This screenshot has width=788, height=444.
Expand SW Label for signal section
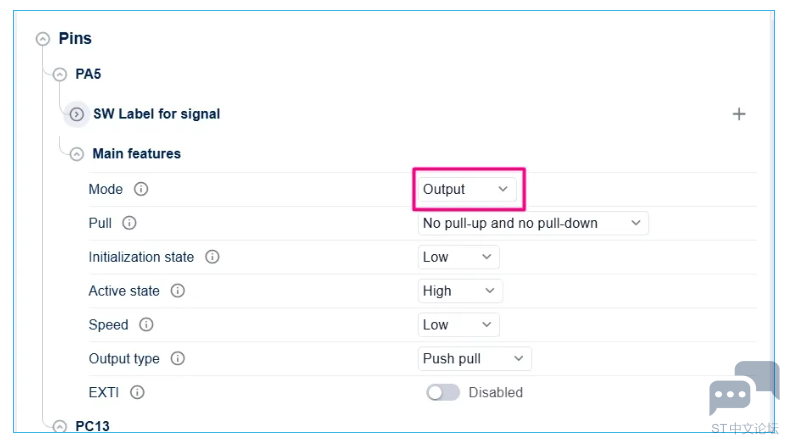[x=76, y=114]
